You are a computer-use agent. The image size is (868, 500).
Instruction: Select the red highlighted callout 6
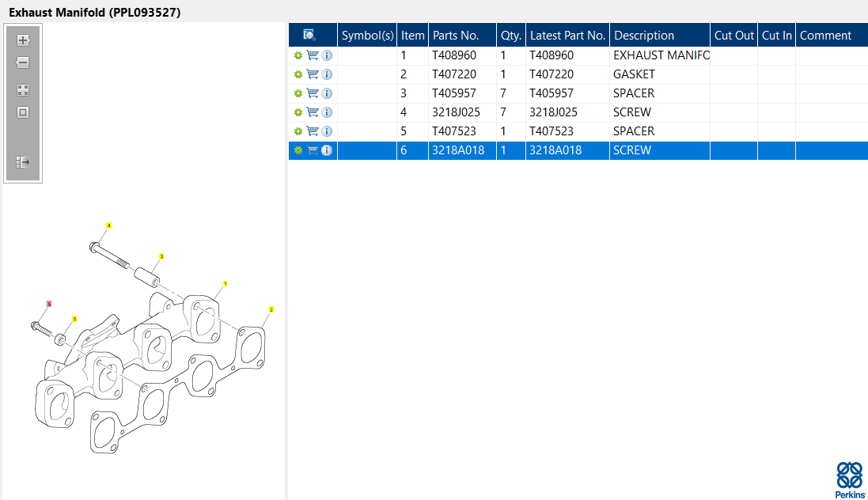[x=49, y=304]
